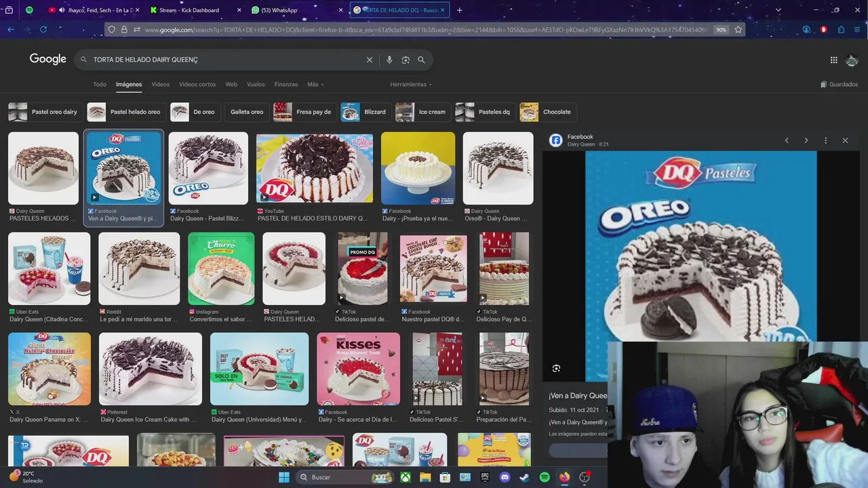
Task: Open the Google apps grid
Action: (x=833, y=60)
